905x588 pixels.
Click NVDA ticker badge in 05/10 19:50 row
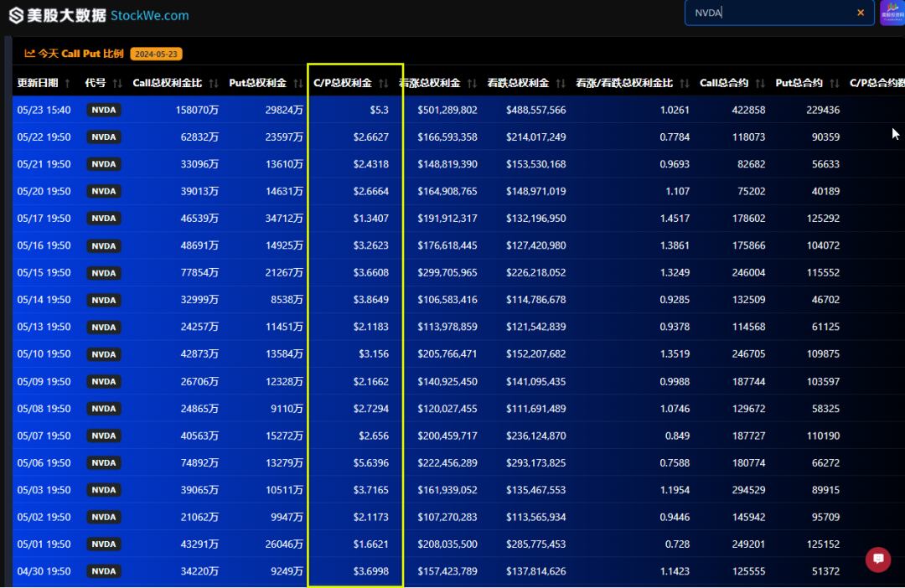[104, 353]
